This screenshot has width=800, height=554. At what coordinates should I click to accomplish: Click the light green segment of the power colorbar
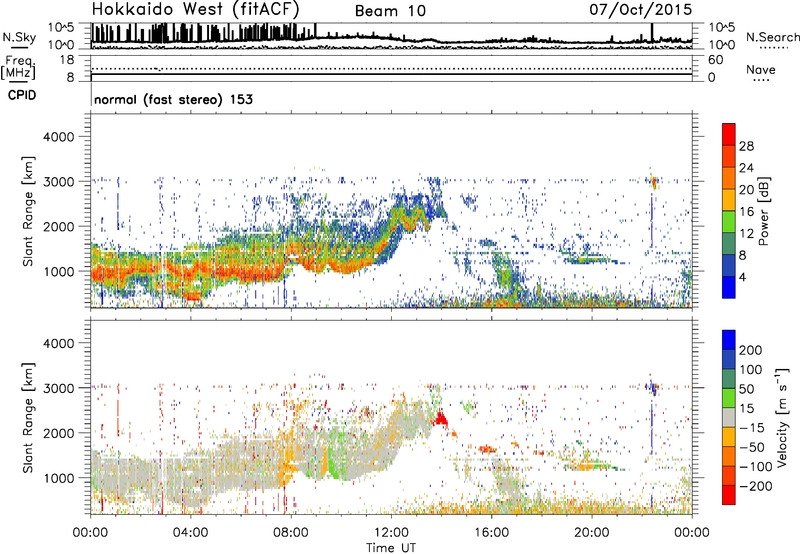[x=729, y=222]
